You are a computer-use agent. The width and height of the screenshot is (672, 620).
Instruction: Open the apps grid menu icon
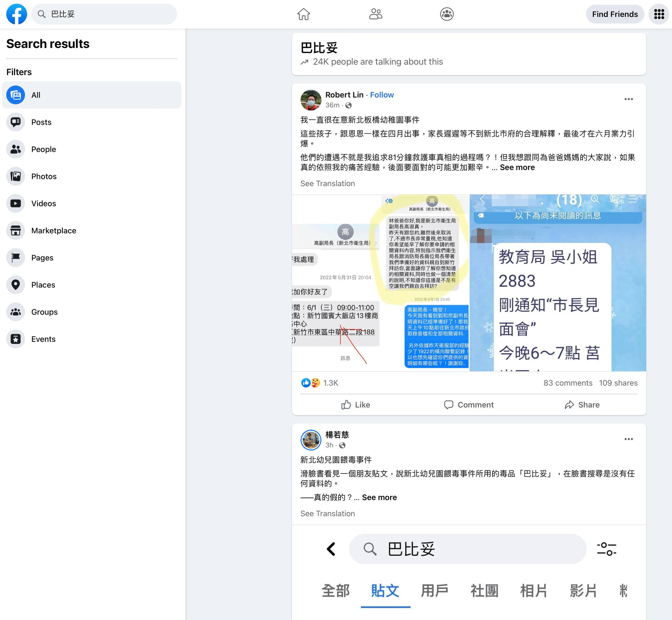click(659, 14)
